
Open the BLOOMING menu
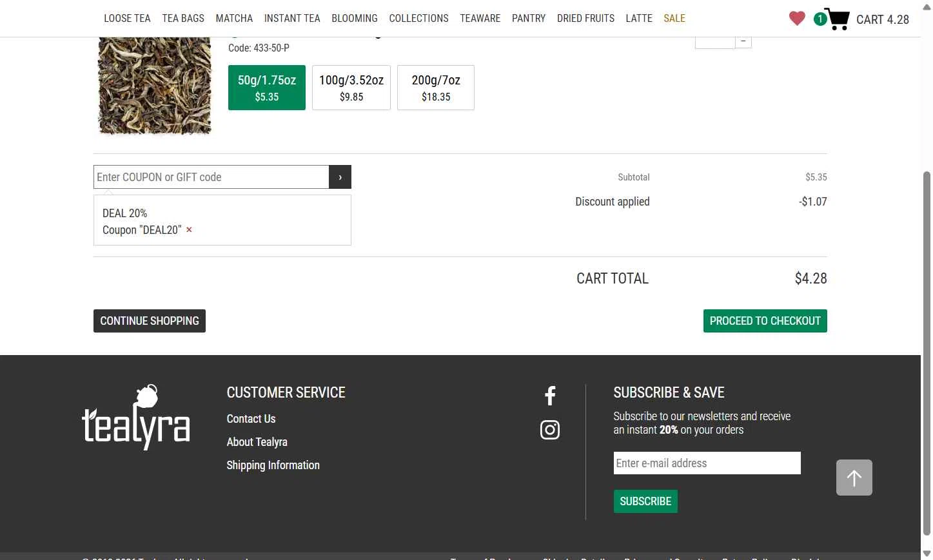[x=355, y=18]
